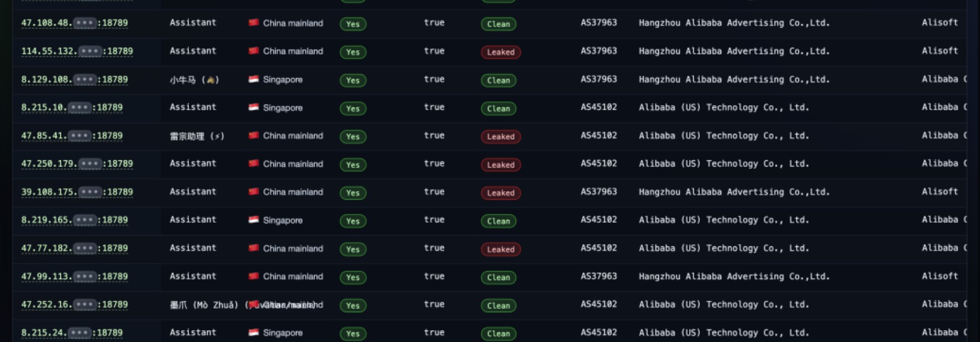Select 'true' in the 8.129.108 row
980x342 pixels.
tap(434, 79)
